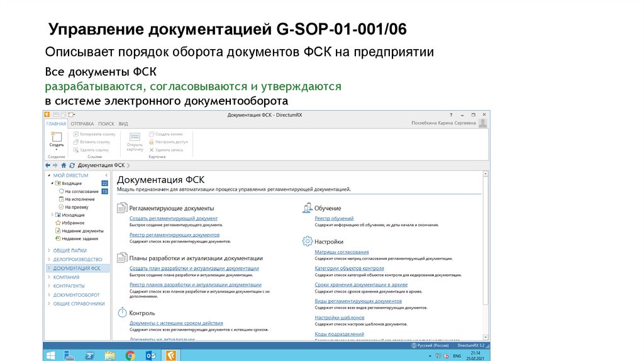Open Создать регламентирующий документ link
This screenshot has width=644, height=361.
[x=174, y=218]
